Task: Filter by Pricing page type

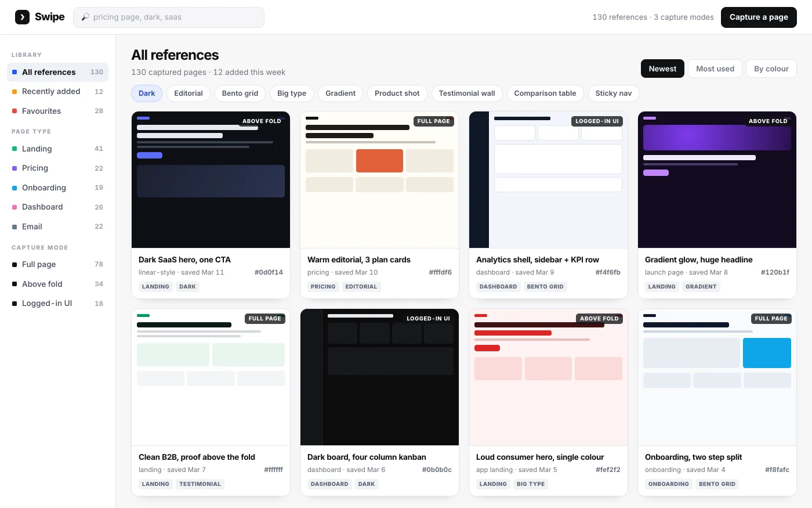Action: 57,168
